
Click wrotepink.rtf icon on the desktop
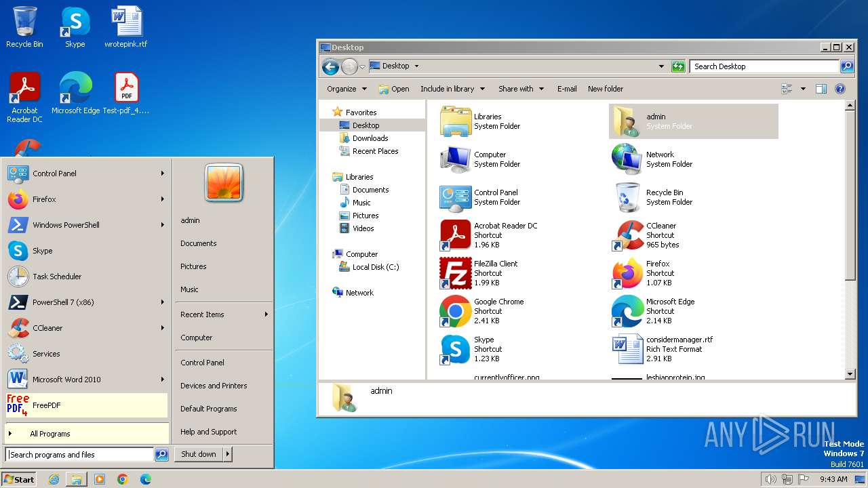click(126, 28)
